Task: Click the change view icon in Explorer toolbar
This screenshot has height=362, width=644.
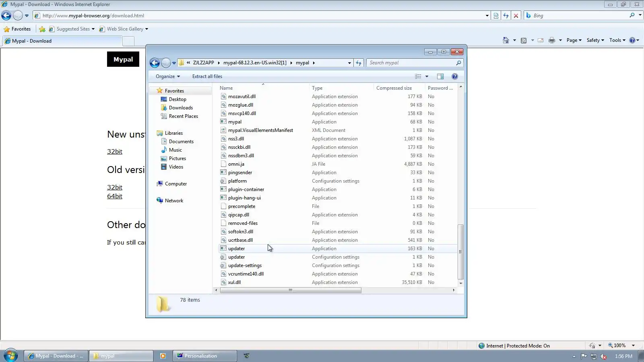Action: [418, 76]
